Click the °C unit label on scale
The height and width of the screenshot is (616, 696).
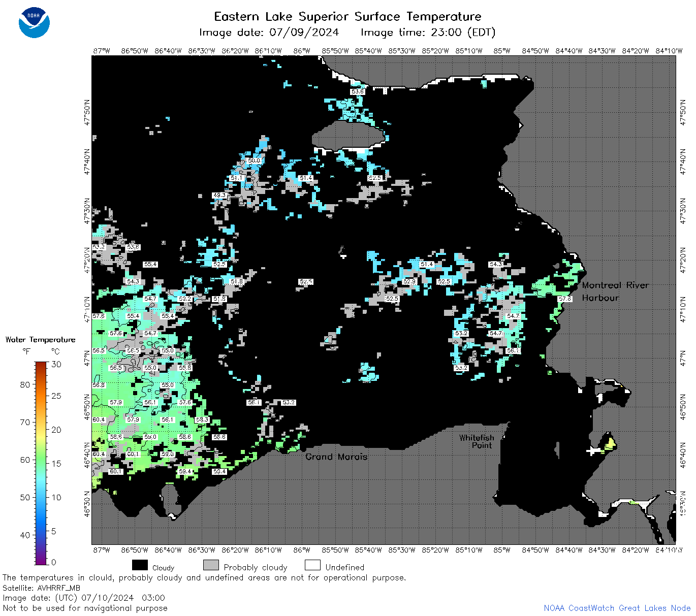[x=55, y=351]
